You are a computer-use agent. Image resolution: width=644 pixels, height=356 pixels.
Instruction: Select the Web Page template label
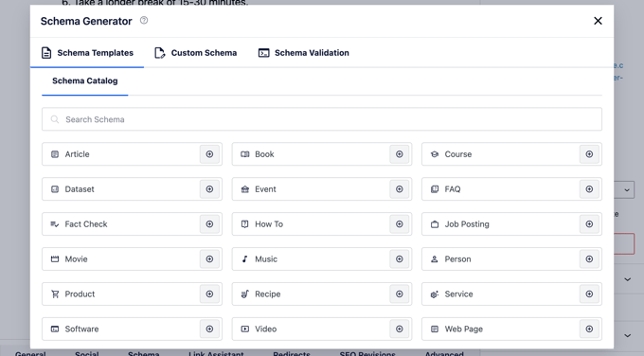464,329
